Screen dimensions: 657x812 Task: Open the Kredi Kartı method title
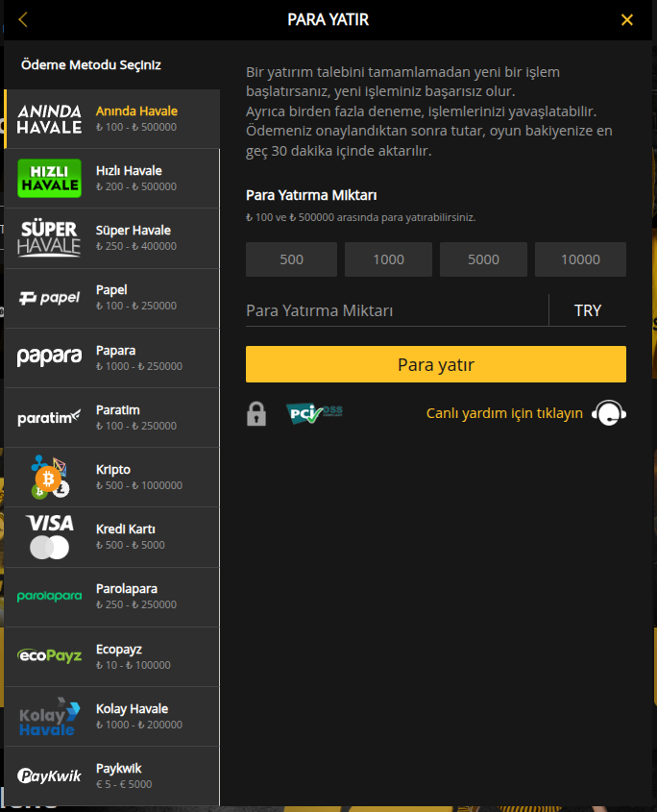(x=125, y=529)
